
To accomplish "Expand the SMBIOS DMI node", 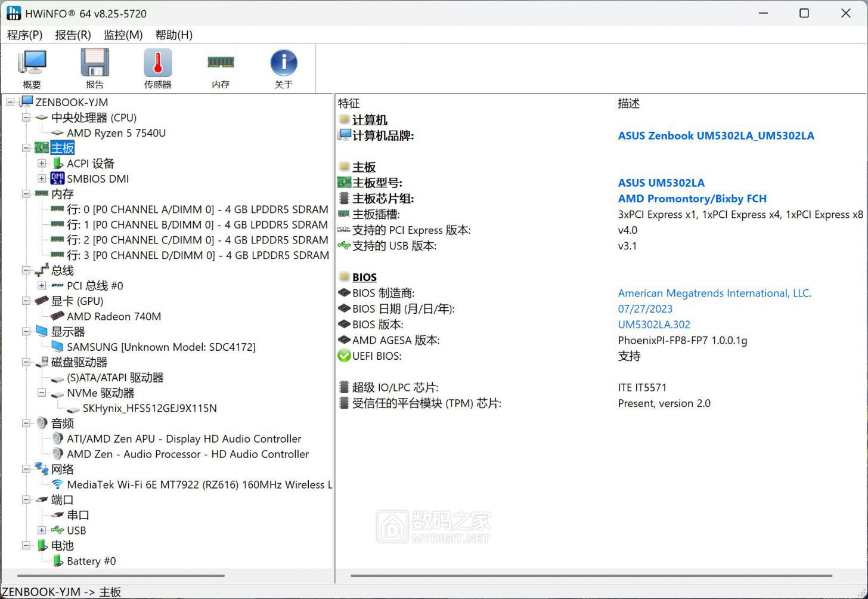I will pyautogui.click(x=42, y=178).
